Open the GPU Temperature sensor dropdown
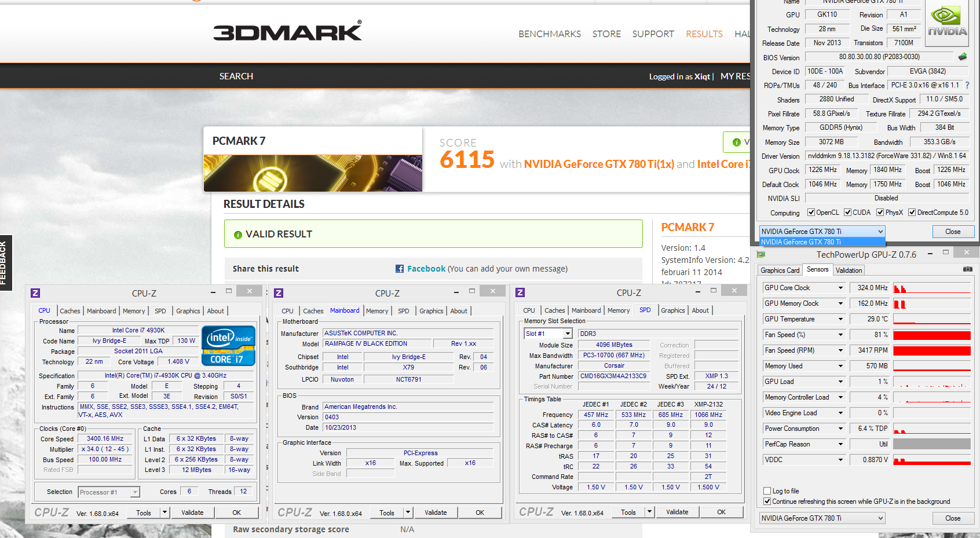 (x=840, y=319)
